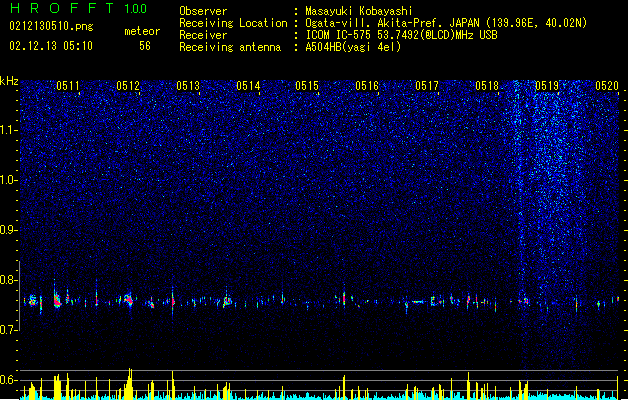629x400 pixels.
Task: Click the 0.7 kHz axis label
Action: coord(9,330)
